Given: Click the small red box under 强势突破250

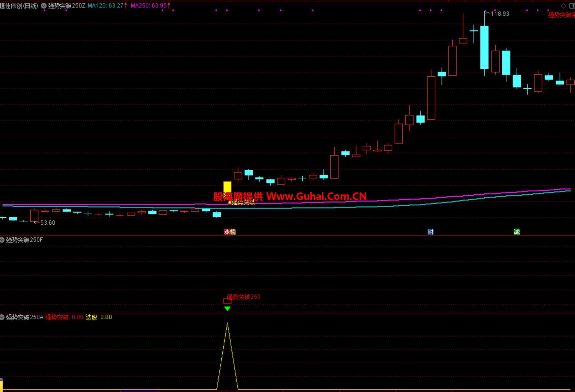Looking at the screenshot, I should coord(227,301).
